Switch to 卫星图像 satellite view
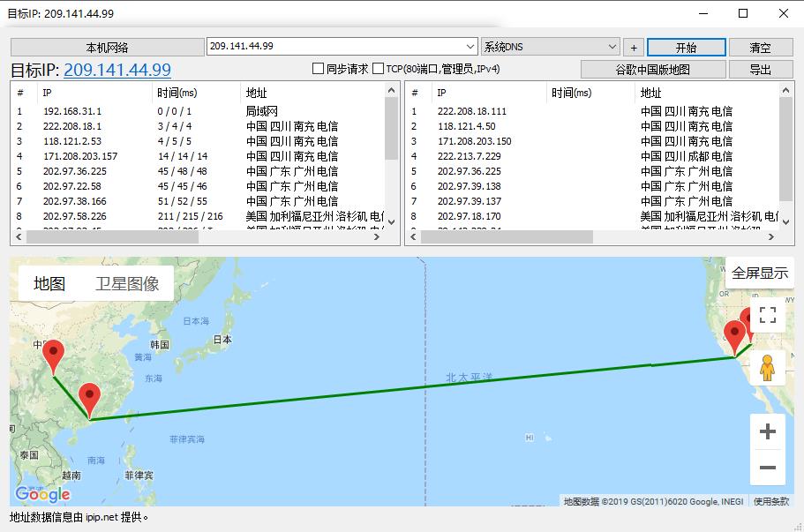Screen dimensions: 804x532 point(127,283)
